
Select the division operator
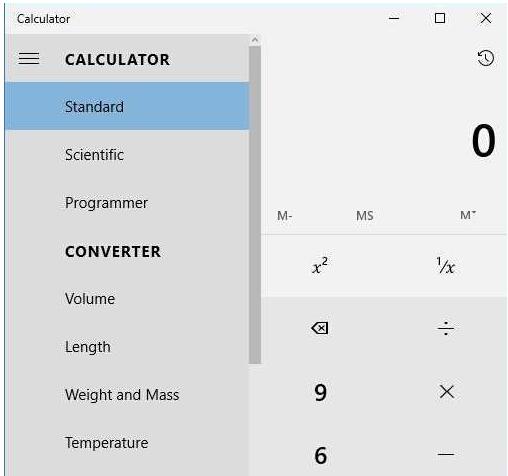[x=446, y=328]
